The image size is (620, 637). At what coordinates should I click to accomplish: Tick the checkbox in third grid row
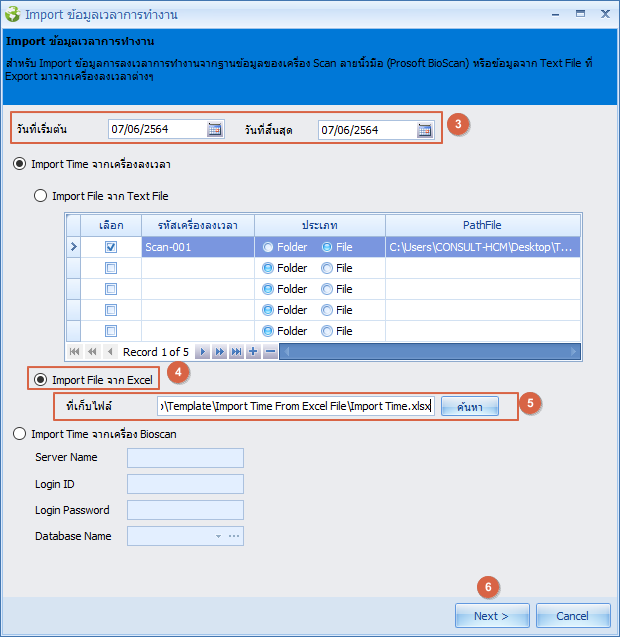[111, 289]
